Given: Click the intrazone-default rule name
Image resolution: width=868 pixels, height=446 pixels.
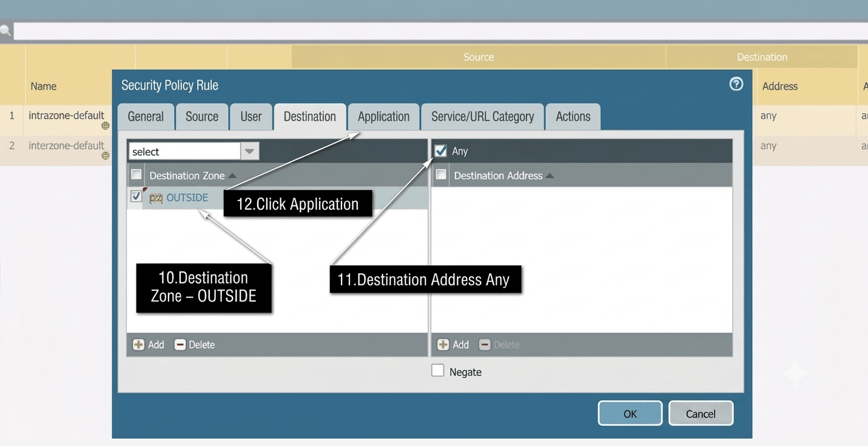Looking at the screenshot, I should [66, 115].
